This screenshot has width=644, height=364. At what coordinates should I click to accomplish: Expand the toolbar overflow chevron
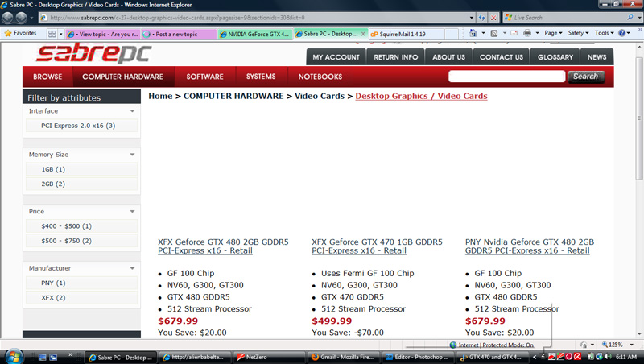(640, 30)
